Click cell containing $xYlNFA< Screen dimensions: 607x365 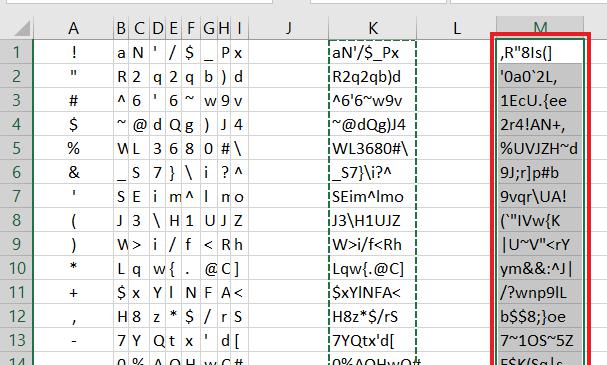(x=372, y=292)
